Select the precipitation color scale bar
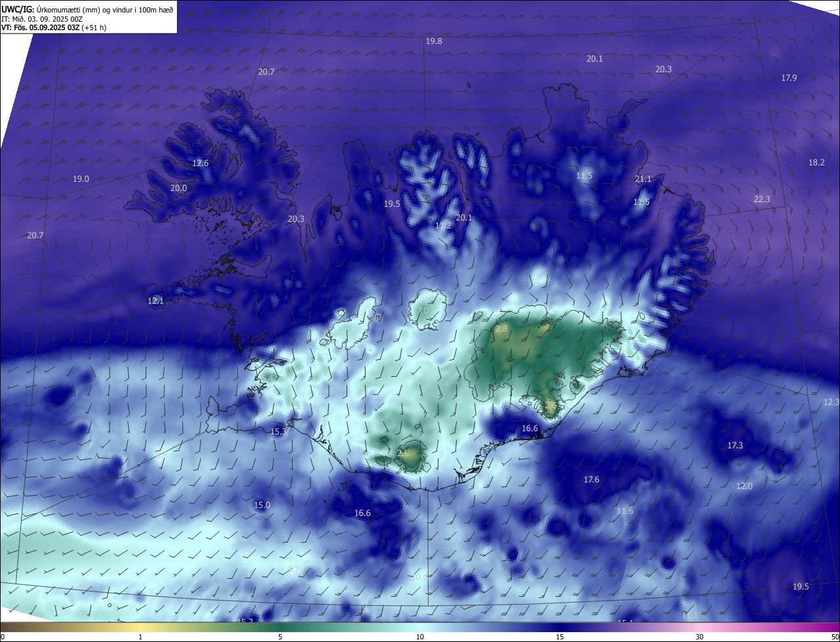The height and width of the screenshot is (642, 840). 420,627
